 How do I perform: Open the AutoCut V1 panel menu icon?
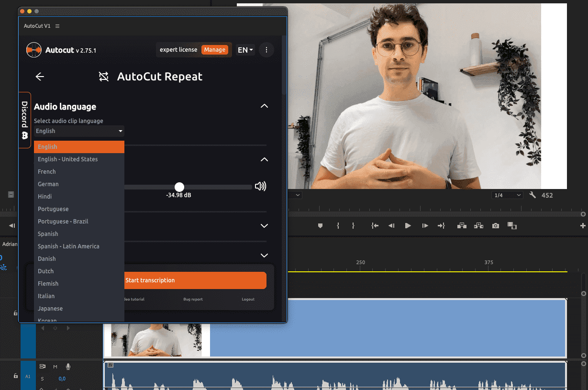[x=57, y=26]
